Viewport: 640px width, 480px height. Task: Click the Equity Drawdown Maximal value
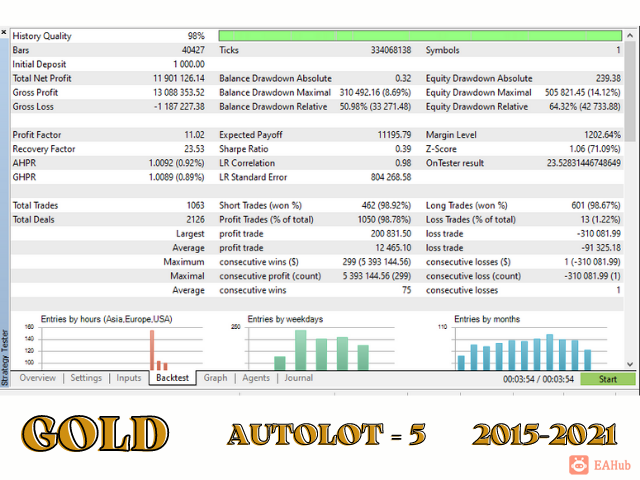point(582,93)
